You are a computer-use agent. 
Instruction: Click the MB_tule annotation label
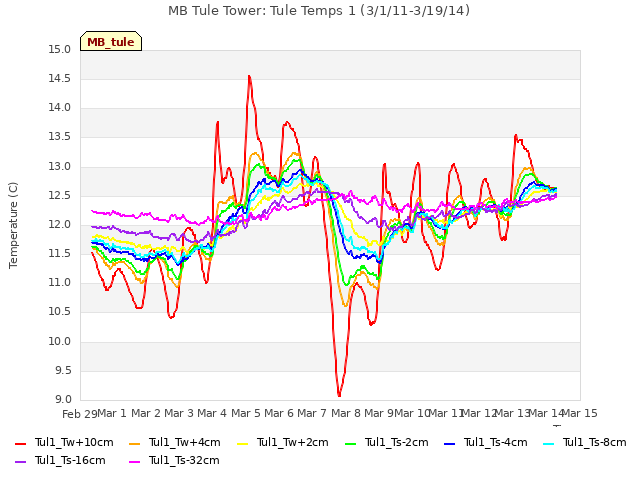(111, 41)
